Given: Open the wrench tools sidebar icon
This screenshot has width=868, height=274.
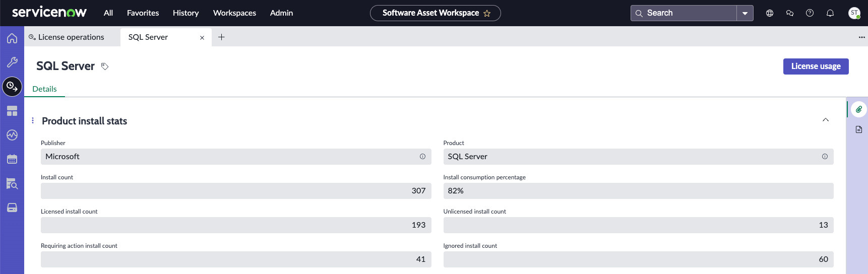Looking at the screenshot, I should (x=12, y=62).
